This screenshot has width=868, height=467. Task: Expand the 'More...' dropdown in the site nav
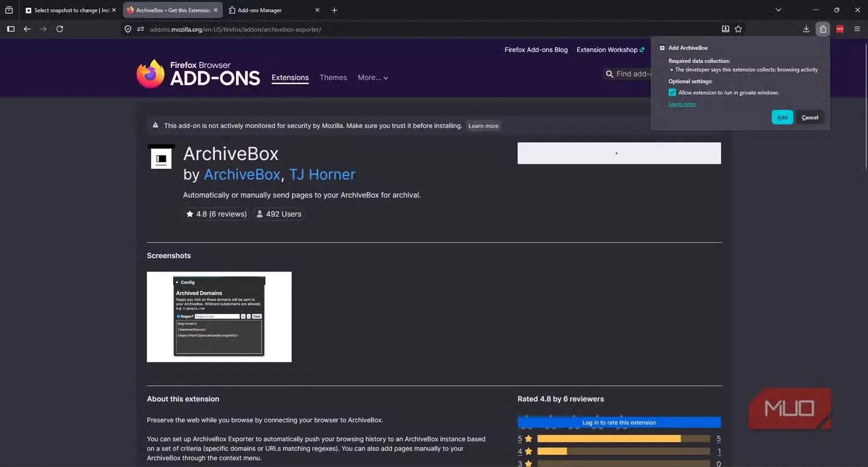point(373,78)
